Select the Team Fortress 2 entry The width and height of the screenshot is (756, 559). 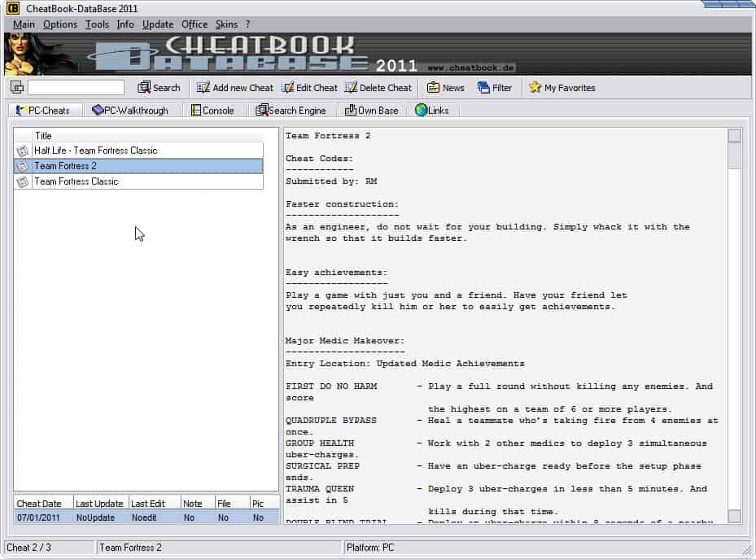click(138, 166)
